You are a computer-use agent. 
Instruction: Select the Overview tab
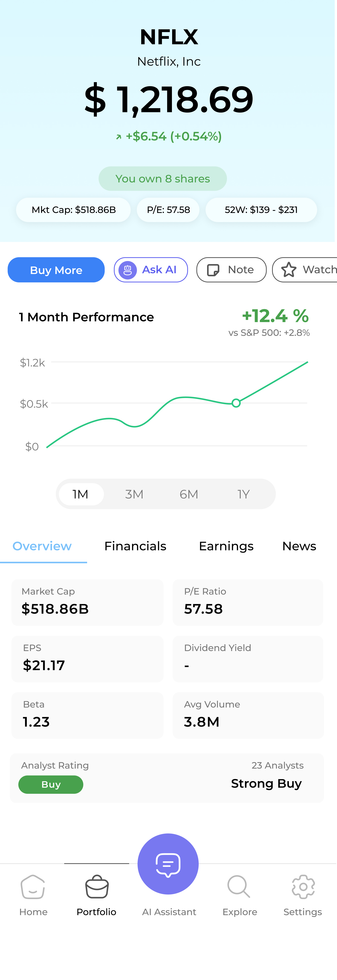42,546
